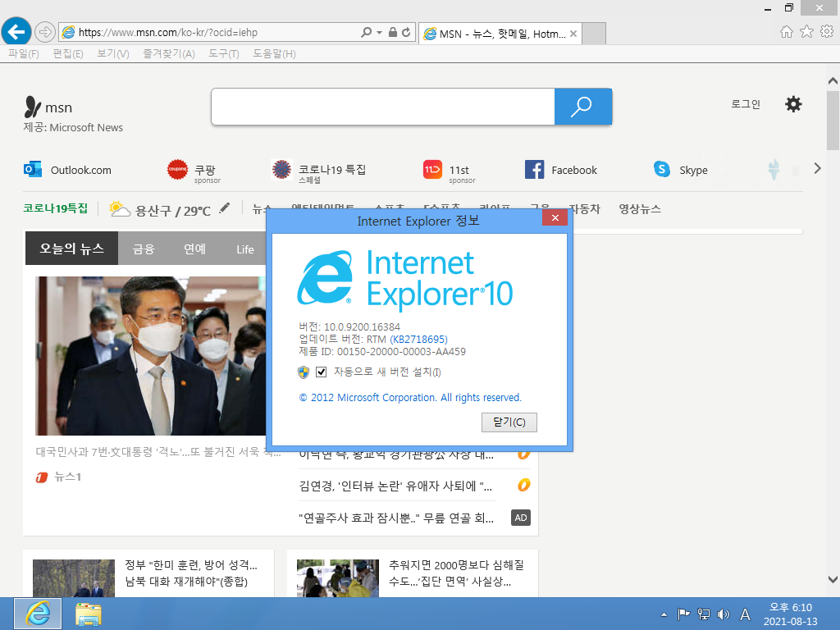Image resolution: width=840 pixels, height=630 pixels.
Task: Click inside the MSN search box
Action: (x=383, y=107)
